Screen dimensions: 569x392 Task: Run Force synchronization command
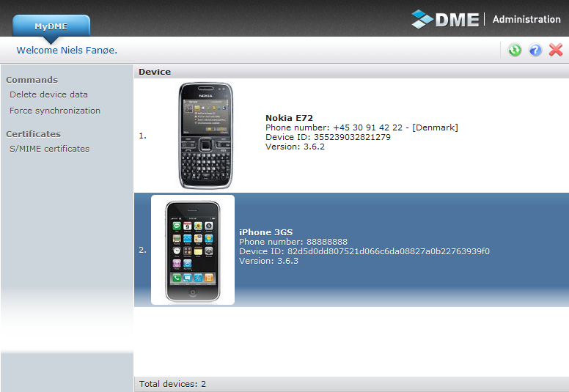(x=55, y=111)
